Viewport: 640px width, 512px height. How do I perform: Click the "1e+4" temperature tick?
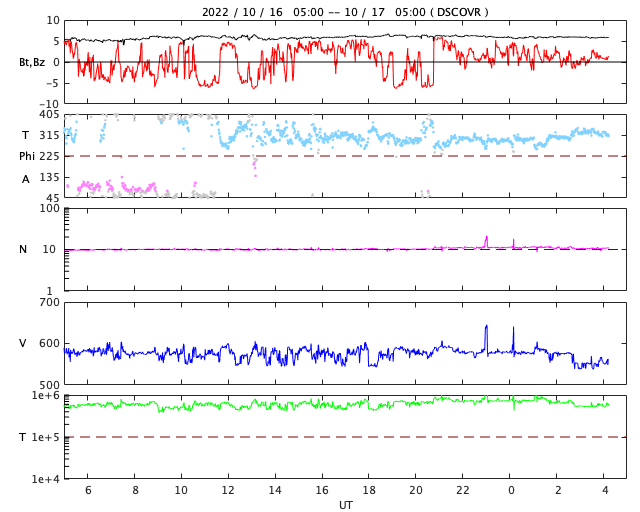(46, 479)
